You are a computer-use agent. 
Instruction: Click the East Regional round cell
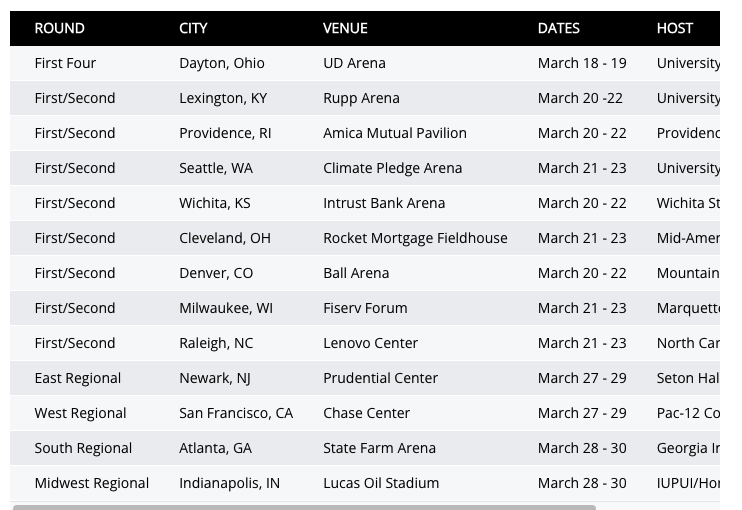pos(77,378)
